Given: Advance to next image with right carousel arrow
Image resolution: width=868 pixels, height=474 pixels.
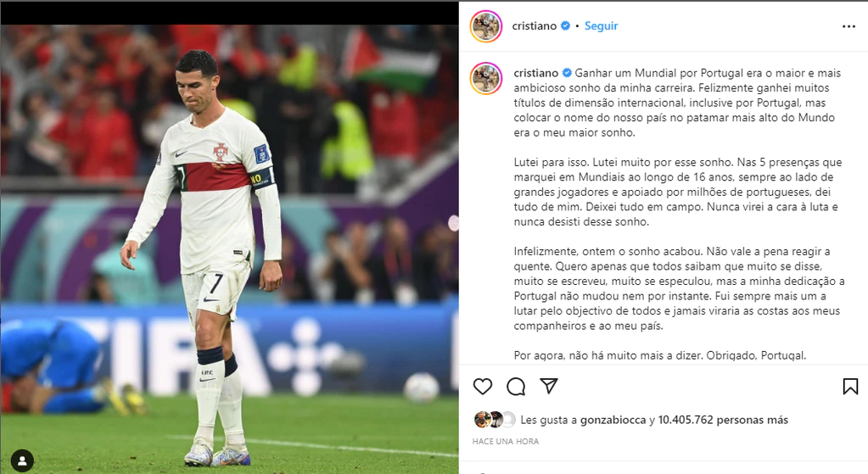Looking at the screenshot, I should (x=453, y=223).
